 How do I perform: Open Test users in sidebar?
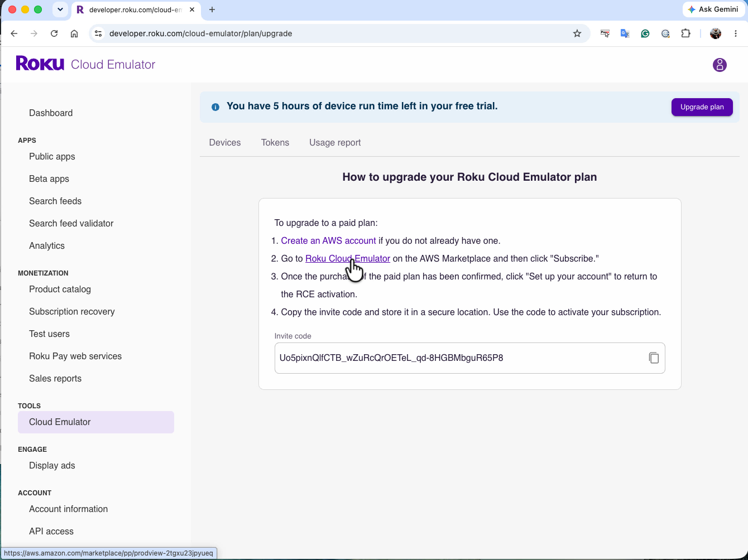(x=49, y=334)
